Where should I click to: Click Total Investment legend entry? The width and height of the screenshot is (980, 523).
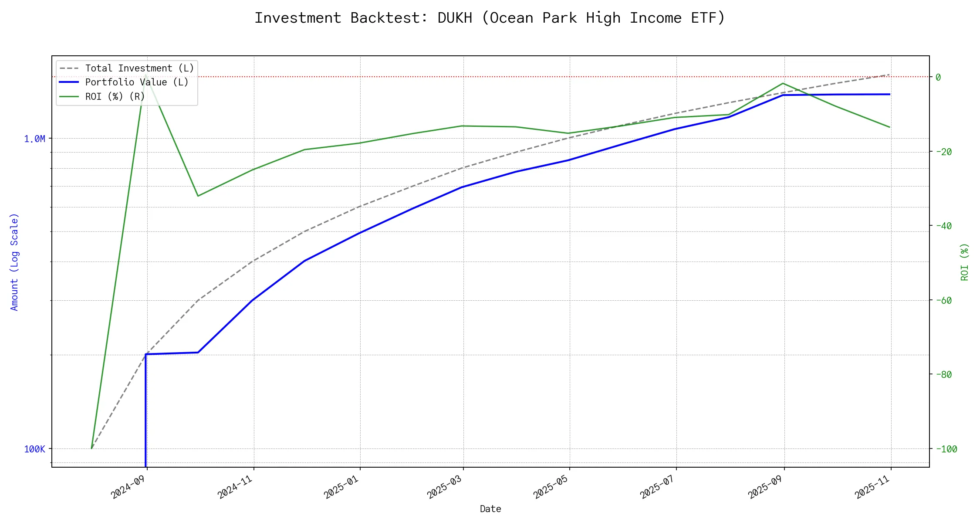click(x=139, y=68)
